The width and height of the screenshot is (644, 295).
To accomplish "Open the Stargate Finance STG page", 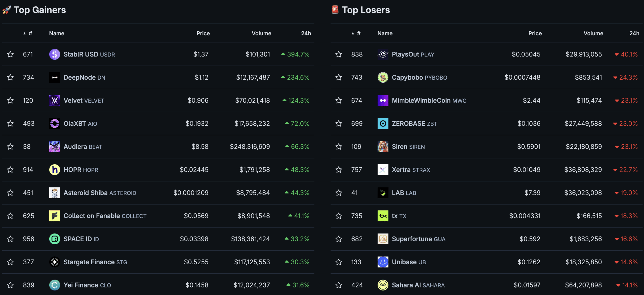I will pyautogui.click(x=95, y=262).
